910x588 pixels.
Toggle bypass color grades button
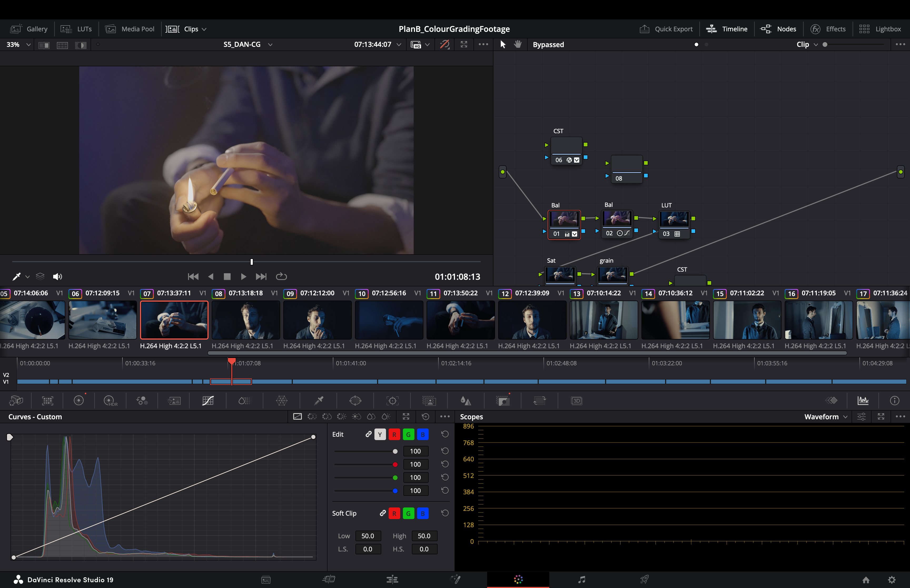444,44
